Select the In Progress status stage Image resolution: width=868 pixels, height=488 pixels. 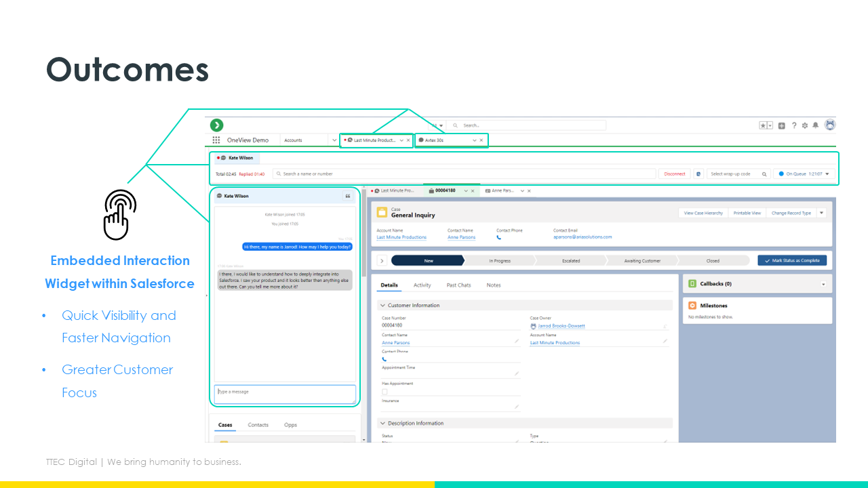500,261
